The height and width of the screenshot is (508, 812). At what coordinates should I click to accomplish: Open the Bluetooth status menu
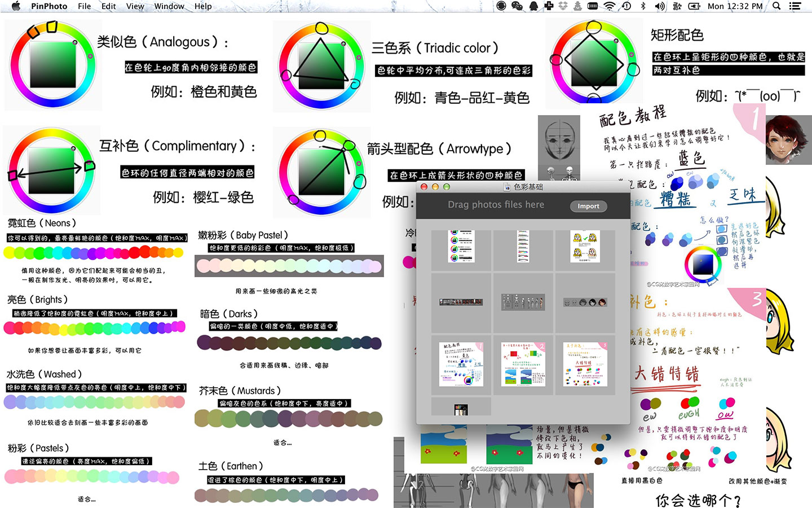click(643, 6)
